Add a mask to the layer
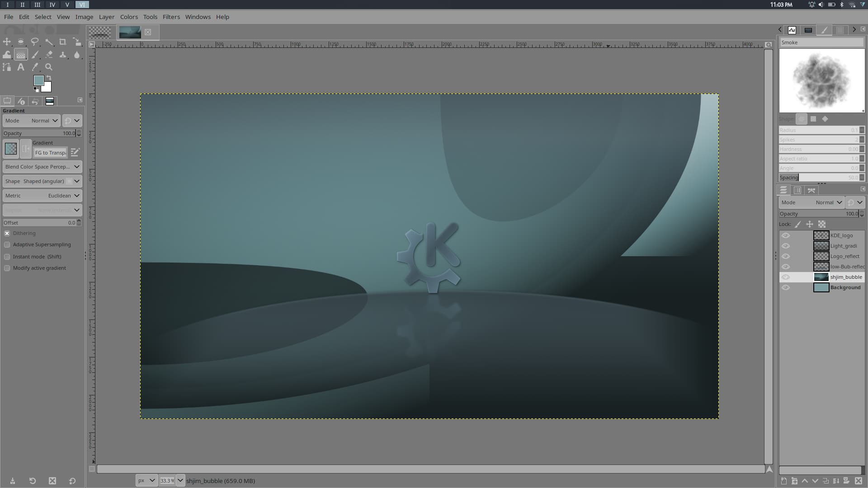The width and height of the screenshot is (868, 488). pos(846,481)
